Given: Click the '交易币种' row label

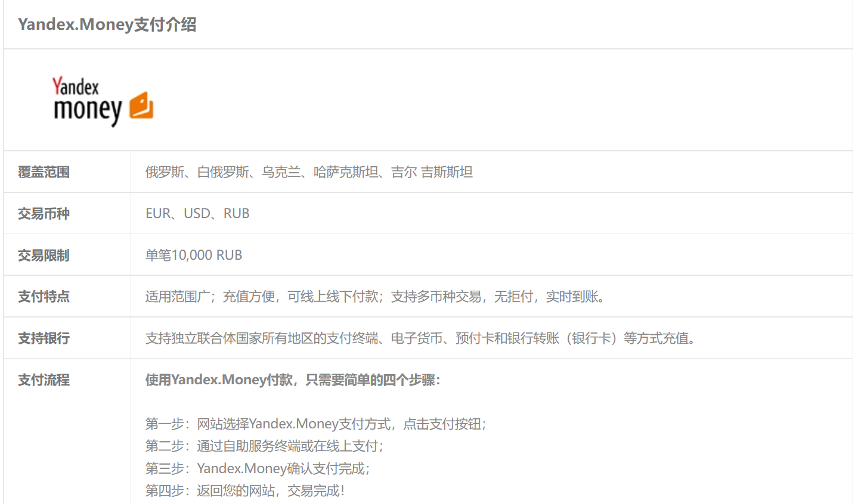Looking at the screenshot, I should (44, 213).
